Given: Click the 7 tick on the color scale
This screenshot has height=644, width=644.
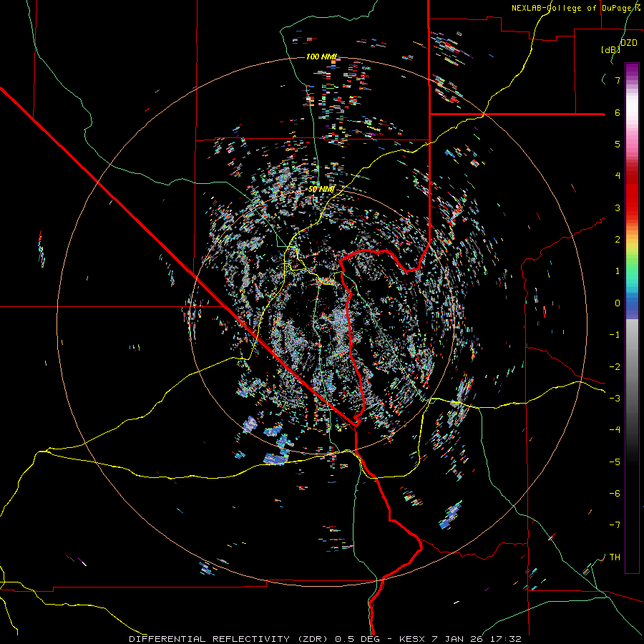Looking at the screenshot, I should click(618, 80).
